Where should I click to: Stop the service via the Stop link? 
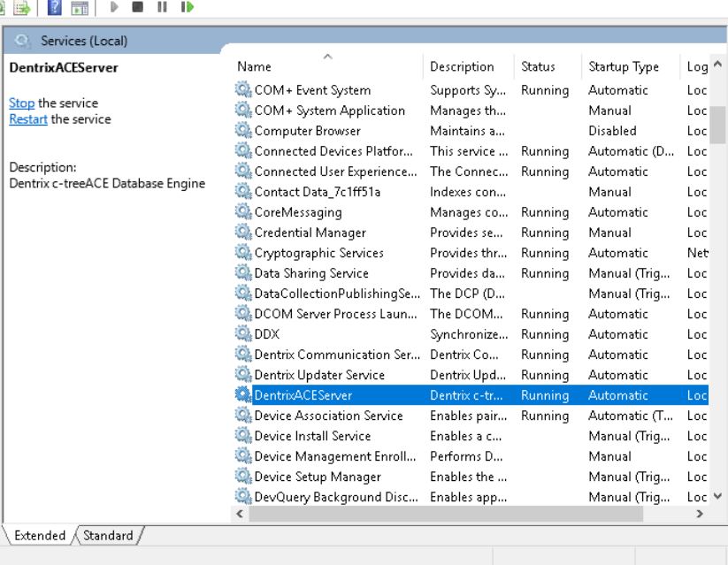[22, 103]
